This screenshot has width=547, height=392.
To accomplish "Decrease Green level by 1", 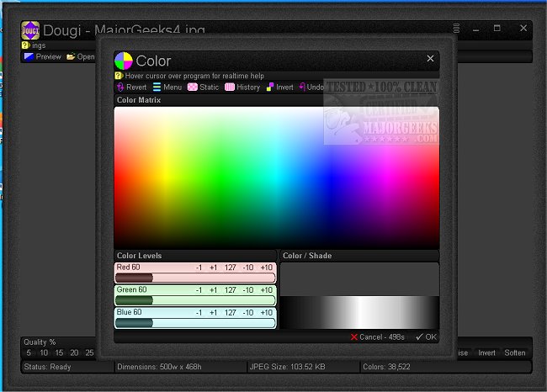I will (x=199, y=290).
